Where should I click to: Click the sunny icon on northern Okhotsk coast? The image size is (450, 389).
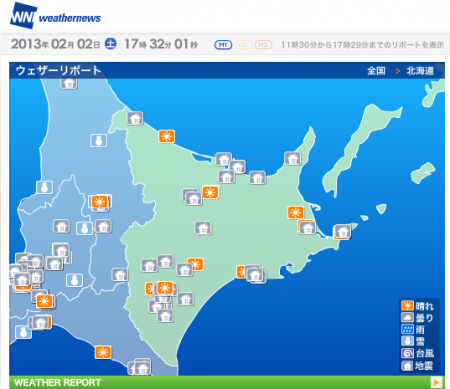coord(166,136)
